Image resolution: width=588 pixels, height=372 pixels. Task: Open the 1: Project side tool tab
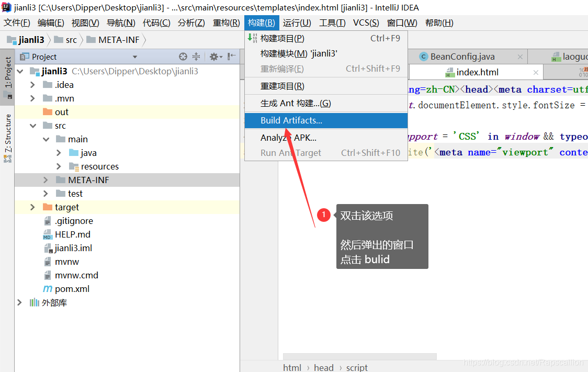pos(7,77)
